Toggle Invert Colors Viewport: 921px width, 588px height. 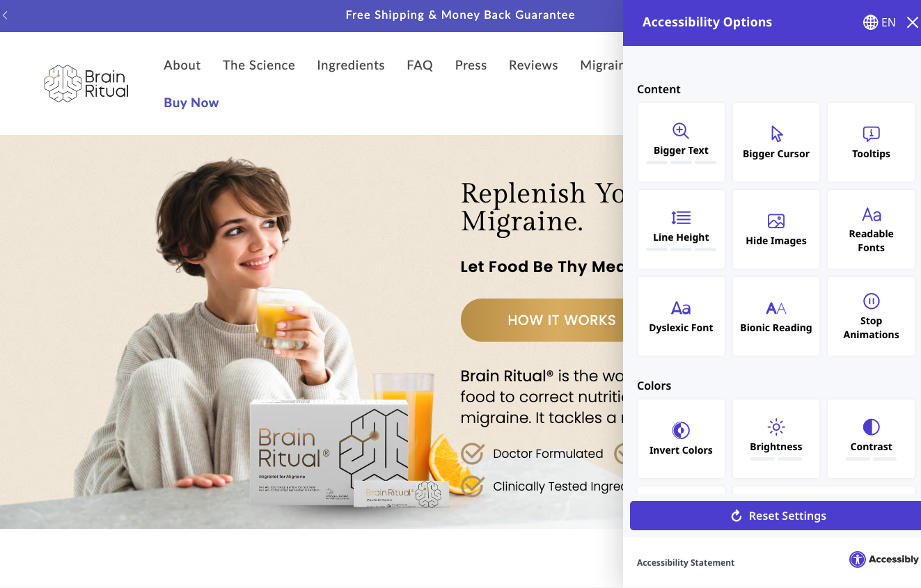click(x=681, y=439)
